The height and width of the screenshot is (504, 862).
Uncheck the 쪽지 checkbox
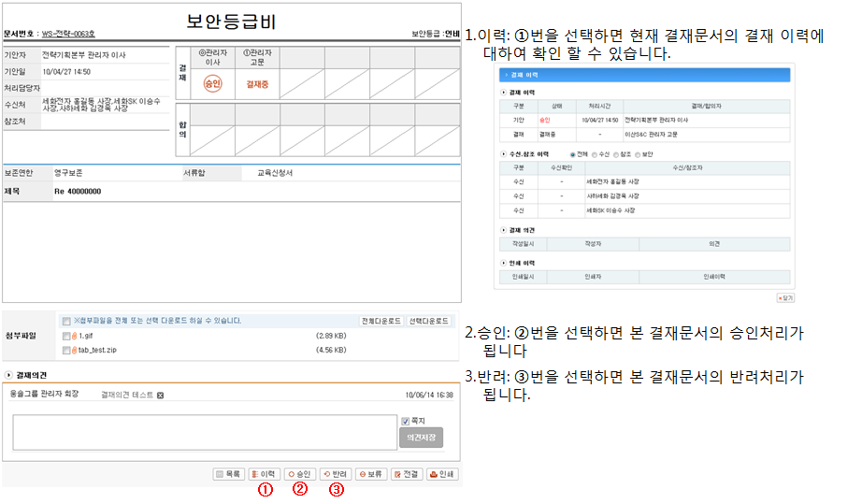point(405,421)
